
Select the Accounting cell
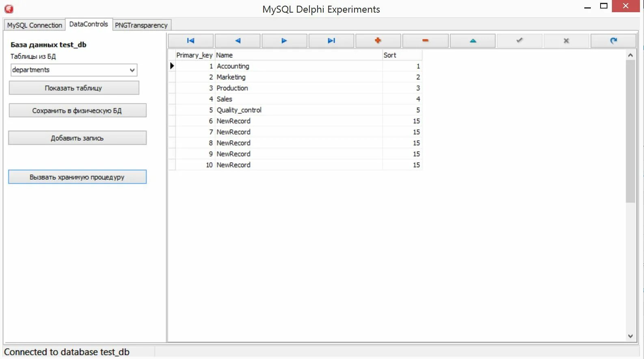[x=298, y=66]
